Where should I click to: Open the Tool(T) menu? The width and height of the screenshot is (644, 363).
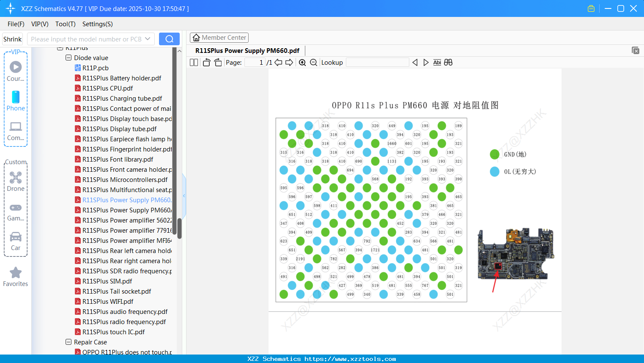point(66,24)
